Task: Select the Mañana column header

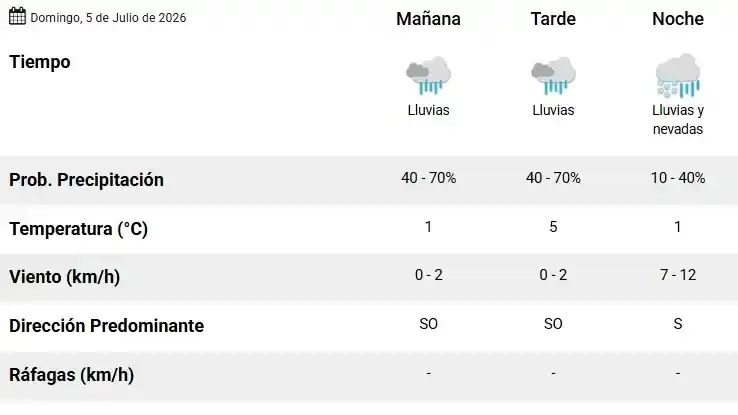Action: click(x=428, y=19)
